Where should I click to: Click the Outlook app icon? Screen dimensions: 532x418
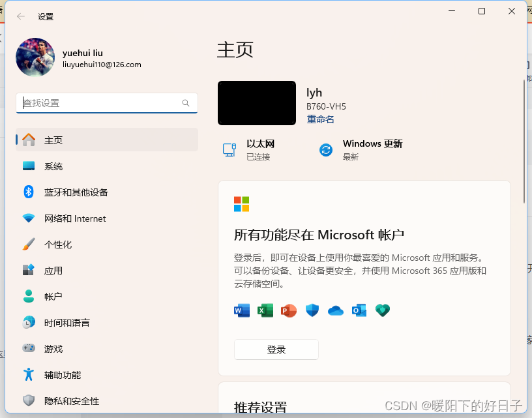click(x=359, y=310)
